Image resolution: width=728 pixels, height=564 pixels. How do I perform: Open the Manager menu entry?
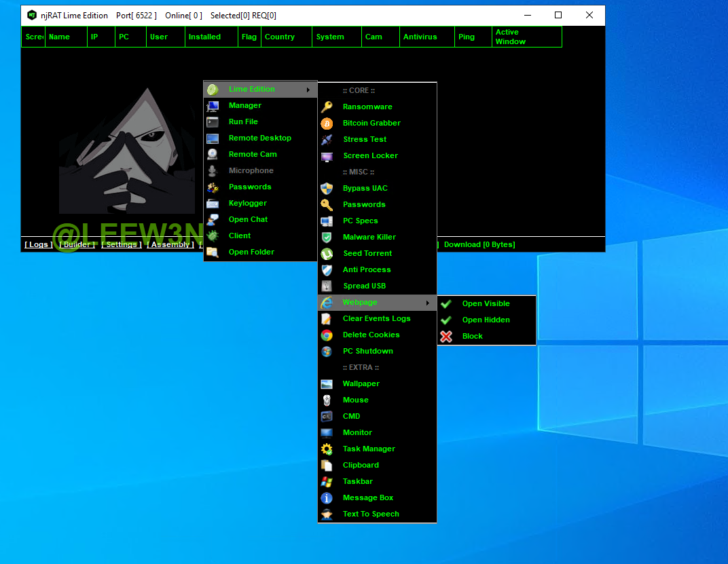[x=244, y=106]
